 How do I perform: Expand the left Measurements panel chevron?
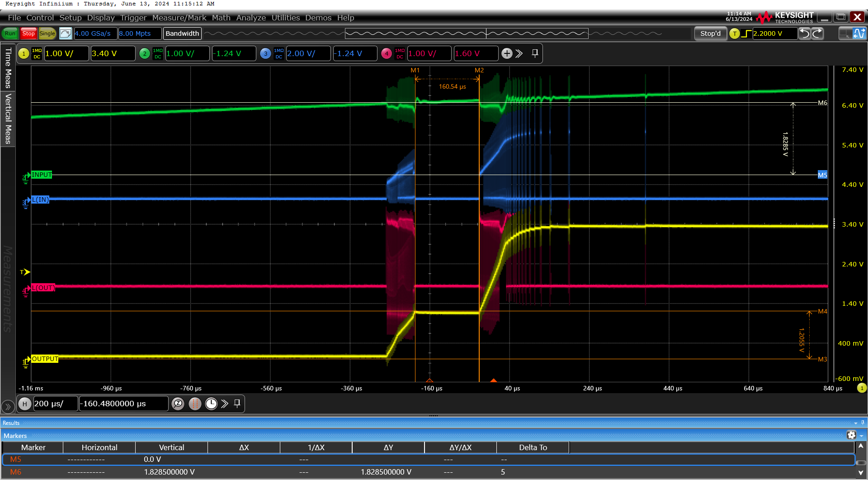coord(8,406)
